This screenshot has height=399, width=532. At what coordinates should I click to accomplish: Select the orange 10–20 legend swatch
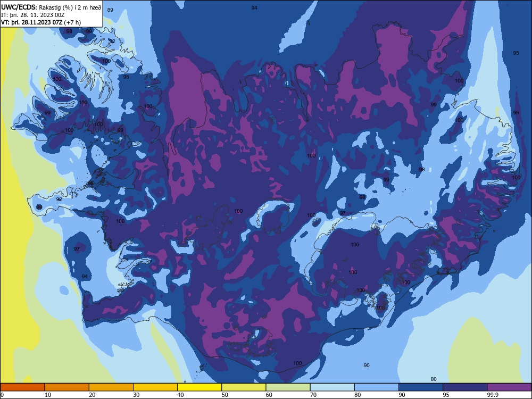click(67, 387)
